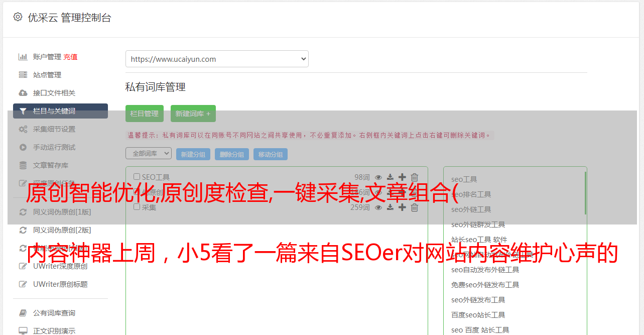
Task: Open the site URL dropdown https://www.ucaiyun.com
Action: point(217,59)
